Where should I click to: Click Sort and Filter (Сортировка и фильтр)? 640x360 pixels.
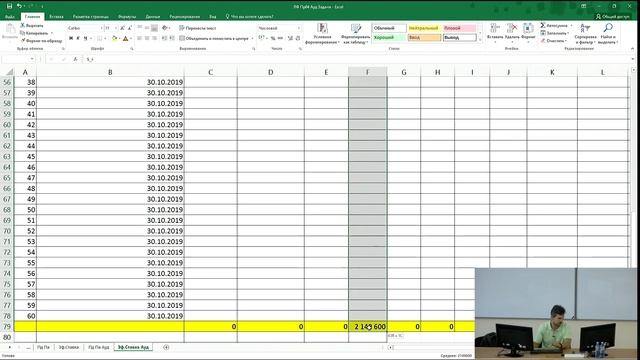click(x=585, y=33)
